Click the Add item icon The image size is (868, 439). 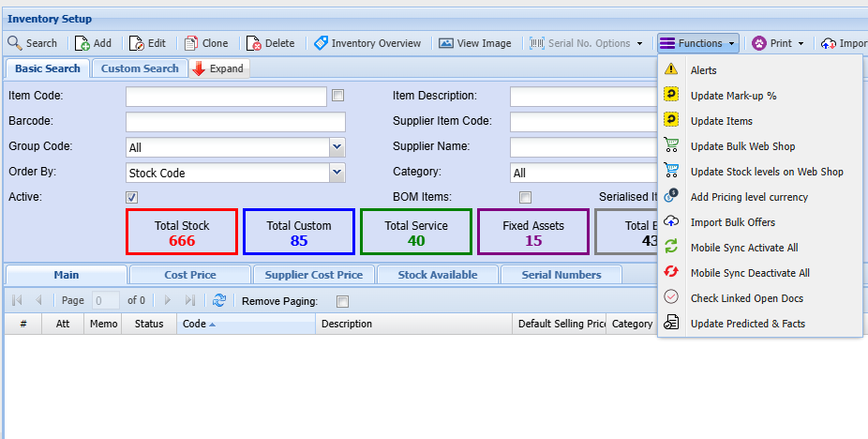click(82, 43)
